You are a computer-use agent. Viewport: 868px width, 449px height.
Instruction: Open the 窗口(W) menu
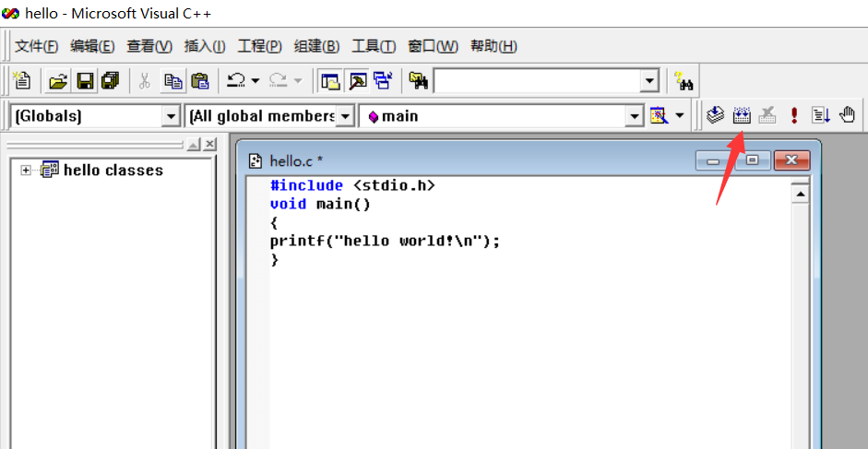point(433,46)
